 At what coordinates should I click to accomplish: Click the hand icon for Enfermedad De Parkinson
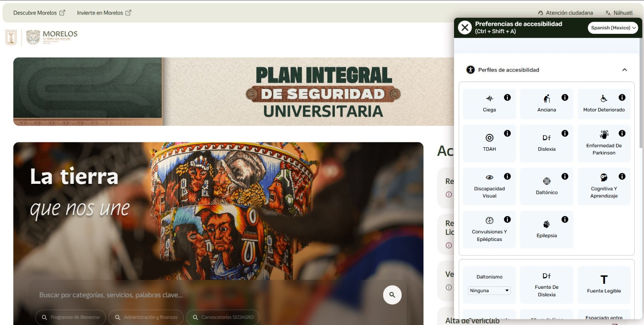tap(604, 134)
